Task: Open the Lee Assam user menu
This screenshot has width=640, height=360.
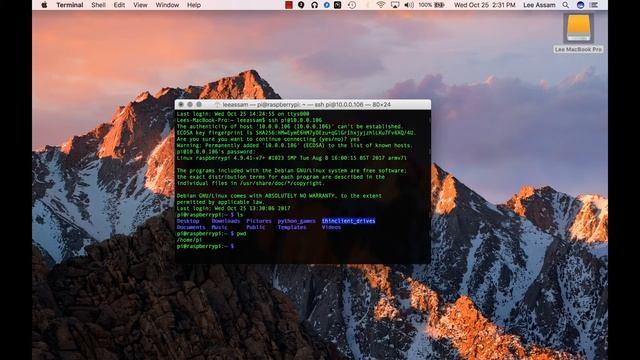Action: click(x=539, y=5)
